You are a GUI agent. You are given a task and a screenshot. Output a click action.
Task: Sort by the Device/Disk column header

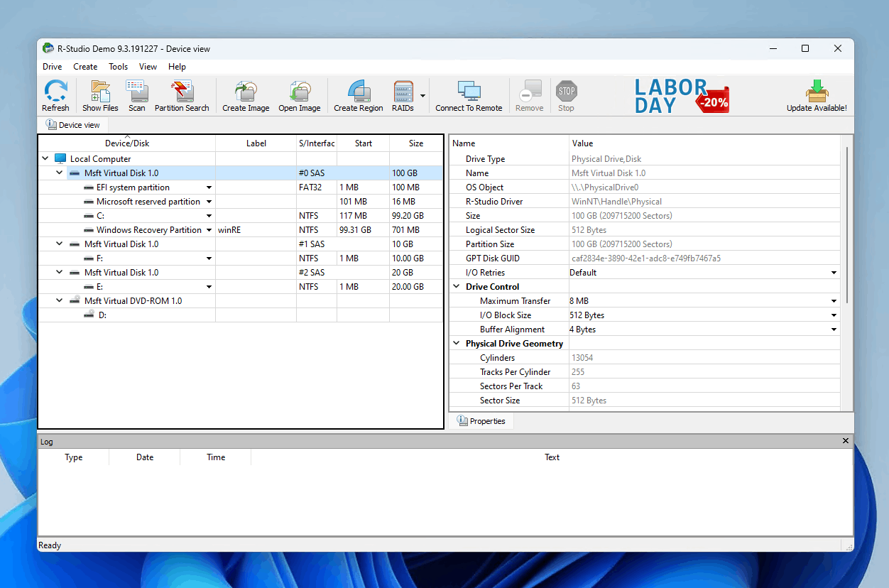[127, 143]
